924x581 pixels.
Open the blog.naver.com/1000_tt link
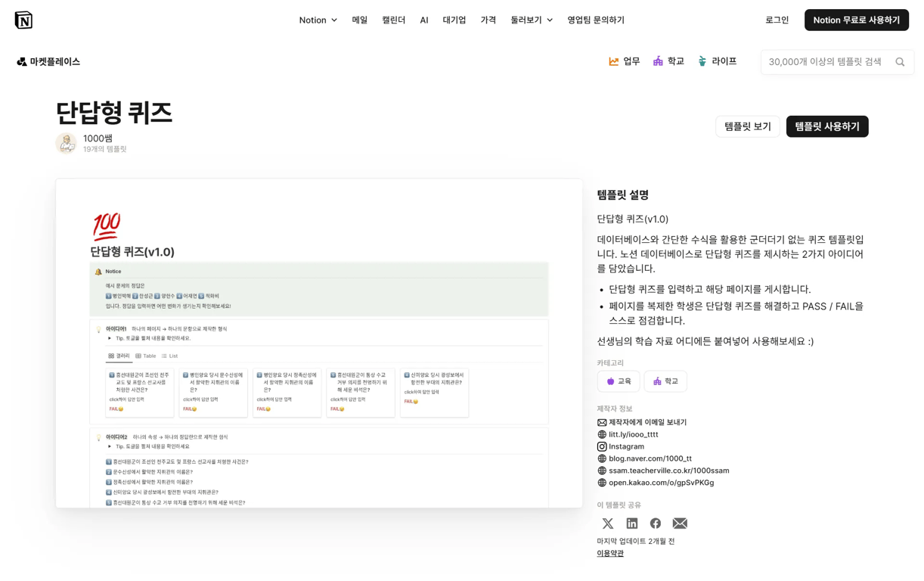point(644,458)
